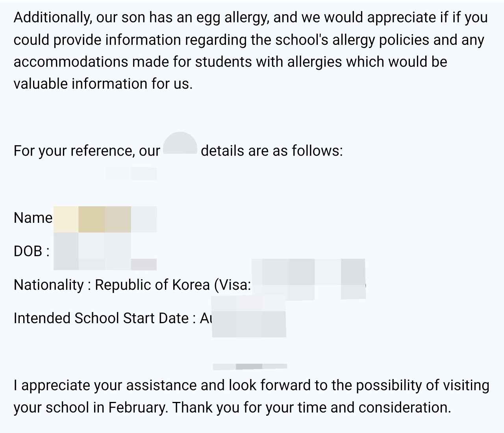The image size is (504, 433).
Task: Click the "Intended School Start Date" label
Action: coord(101,318)
